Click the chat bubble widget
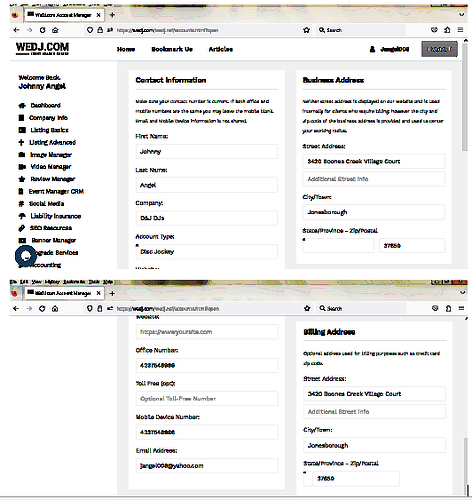Image resolution: width=472 pixels, height=500 pixels. [x=25, y=256]
